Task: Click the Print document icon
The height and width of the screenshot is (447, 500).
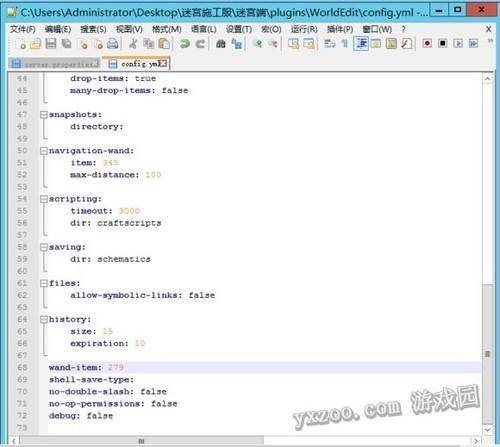Action: 113,44
